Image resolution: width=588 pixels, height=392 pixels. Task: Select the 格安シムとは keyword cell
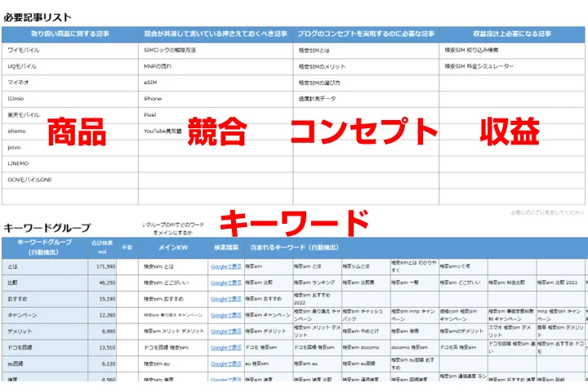coord(366,267)
